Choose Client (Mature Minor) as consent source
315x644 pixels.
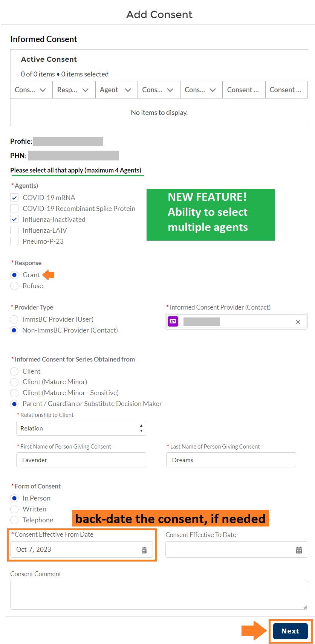[14, 382]
